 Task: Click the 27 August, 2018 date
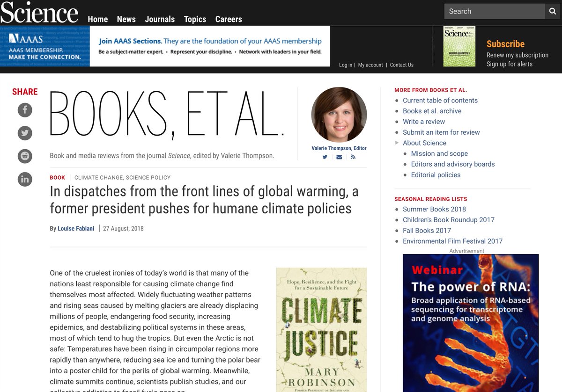123,229
